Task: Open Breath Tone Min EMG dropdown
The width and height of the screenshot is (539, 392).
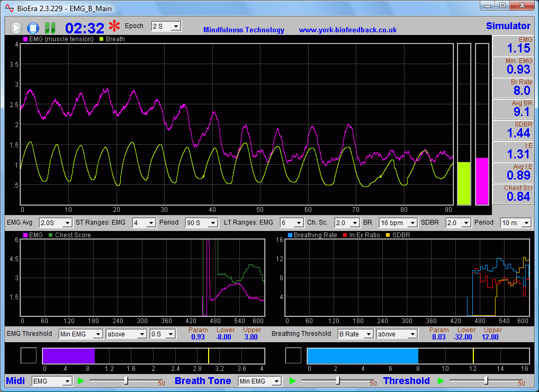Action: click(x=260, y=381)
